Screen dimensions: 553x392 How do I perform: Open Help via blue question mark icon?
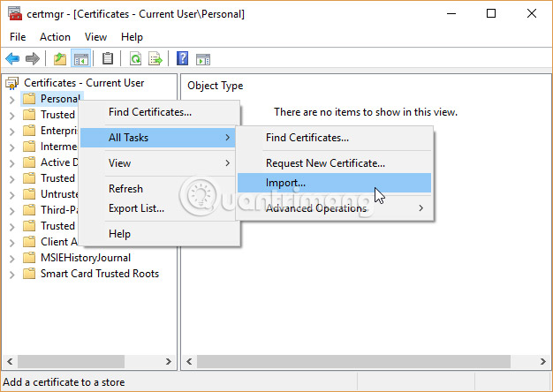click(x=182, y=58)
